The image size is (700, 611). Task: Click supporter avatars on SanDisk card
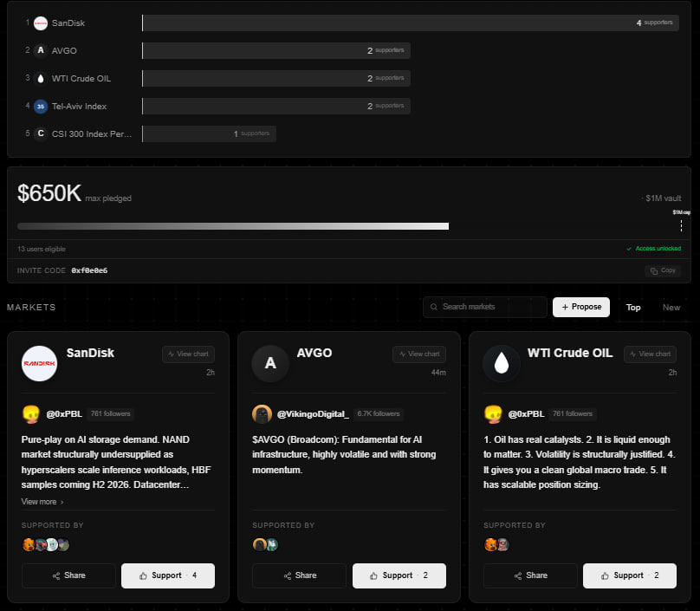[x=46, y=544]
